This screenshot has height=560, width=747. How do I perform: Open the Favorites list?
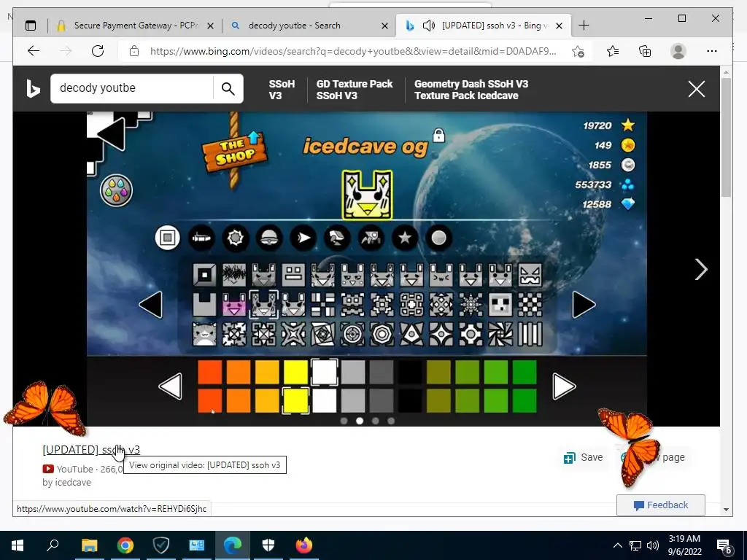point(613,51)
